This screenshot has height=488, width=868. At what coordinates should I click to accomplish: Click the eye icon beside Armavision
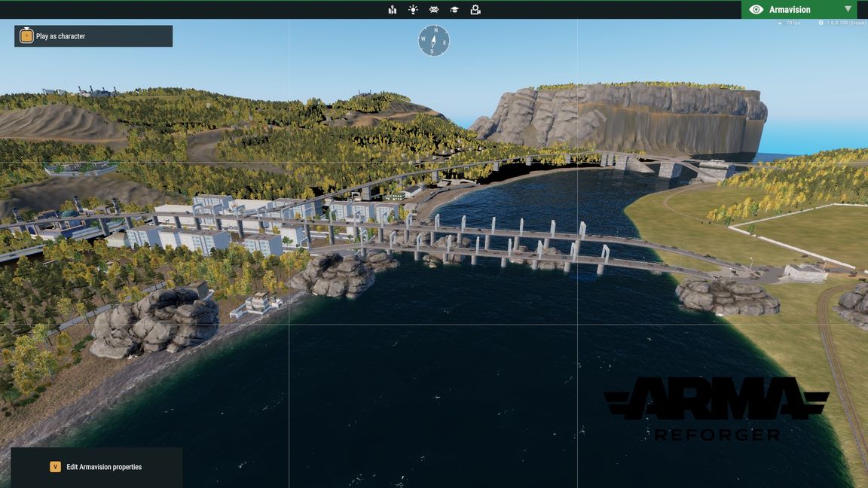point(756,10)
